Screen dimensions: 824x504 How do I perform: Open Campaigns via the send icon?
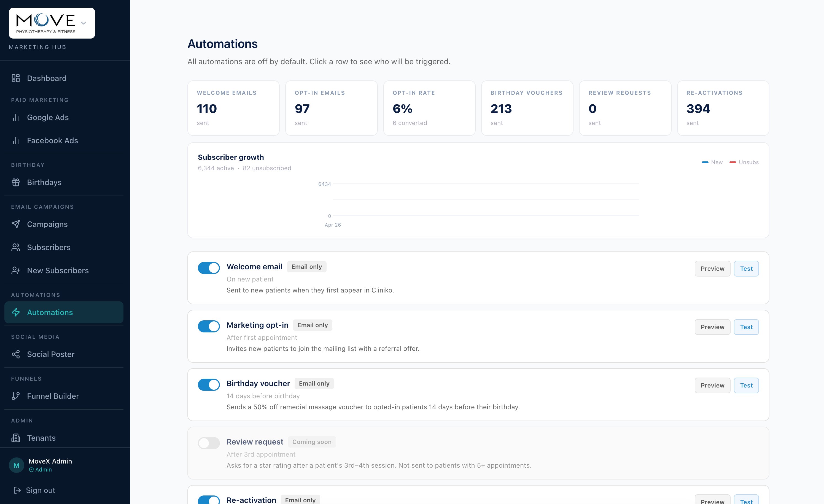(16, 224)
